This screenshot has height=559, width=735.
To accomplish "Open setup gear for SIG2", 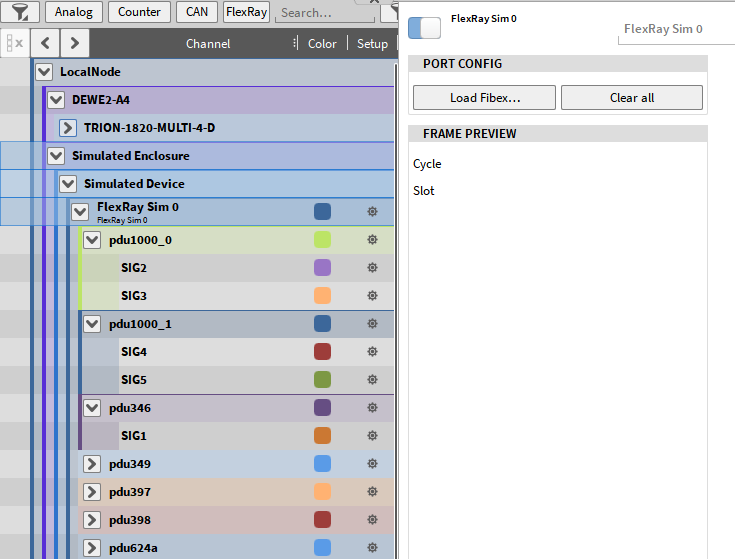I will [372, 268].
